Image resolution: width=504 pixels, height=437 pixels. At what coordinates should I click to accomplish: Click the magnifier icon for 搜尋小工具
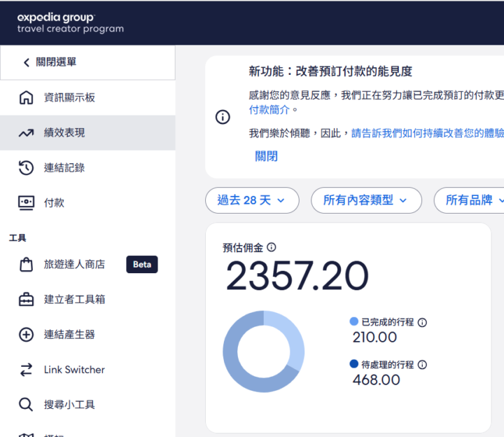[26, 405]
